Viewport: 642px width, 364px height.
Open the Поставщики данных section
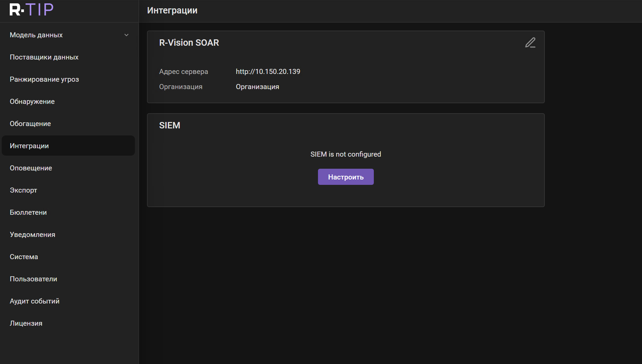(44, 57)
